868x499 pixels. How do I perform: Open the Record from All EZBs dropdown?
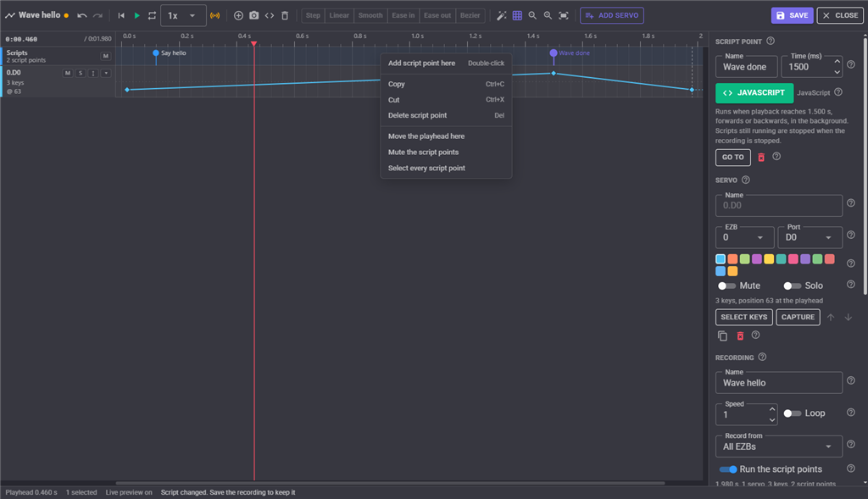click(779, 446)
